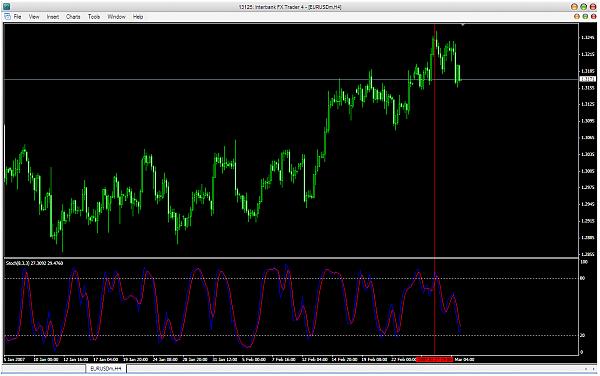Open the View menu
600x376 pixels.
[34, 17]
